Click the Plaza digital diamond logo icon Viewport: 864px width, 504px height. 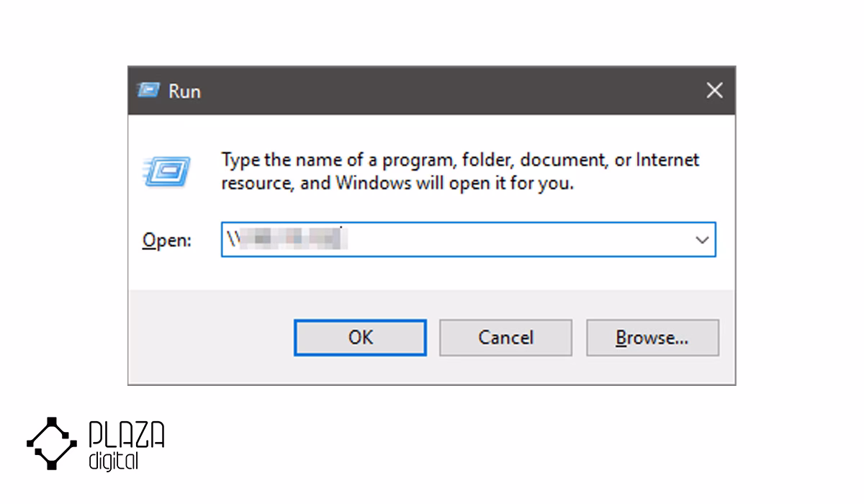point(52,444)
